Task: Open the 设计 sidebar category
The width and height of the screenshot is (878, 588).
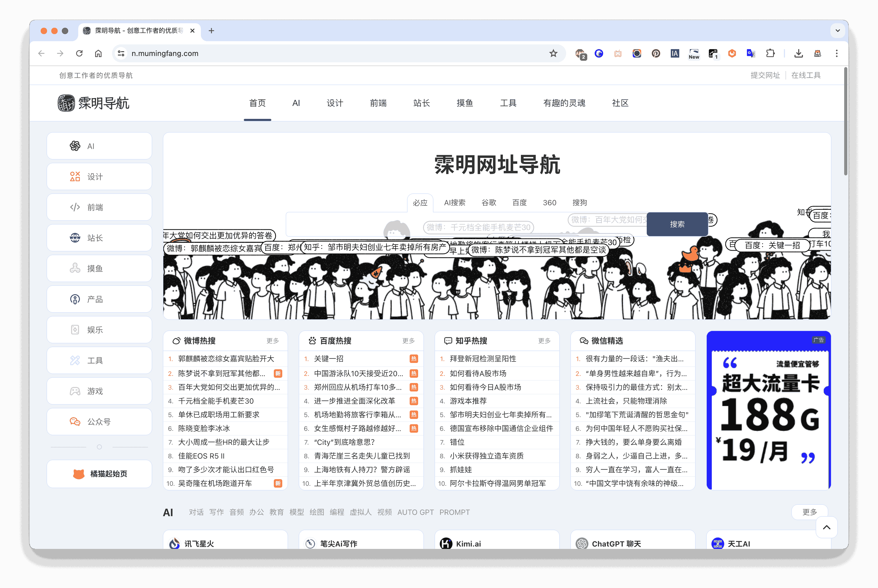Action: (99, 177)
